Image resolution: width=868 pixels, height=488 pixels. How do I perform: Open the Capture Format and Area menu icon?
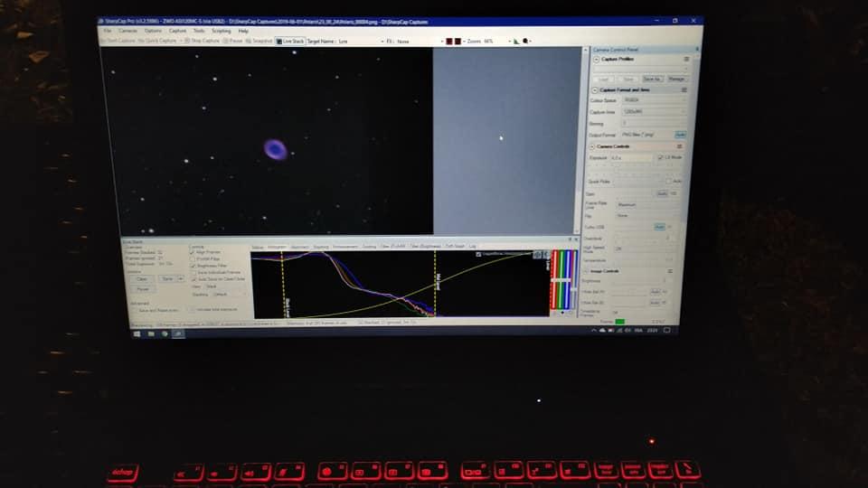[684, 89]
